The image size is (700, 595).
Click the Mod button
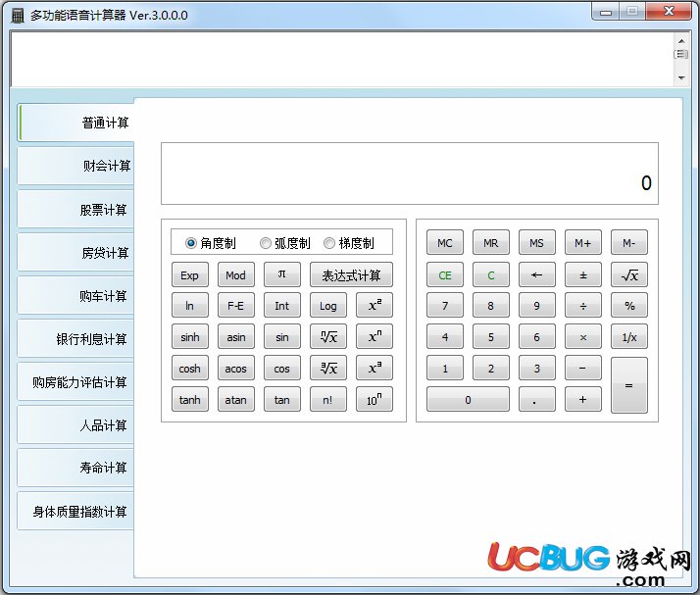(x=235, y=274)
